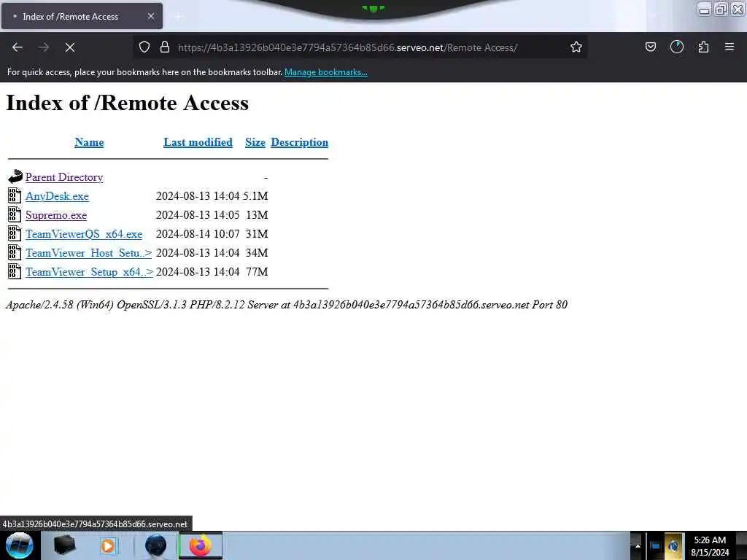Click the binary file icon beside Supremo.exe
Screen dimensions: 747x560
(x=15, y=215)
